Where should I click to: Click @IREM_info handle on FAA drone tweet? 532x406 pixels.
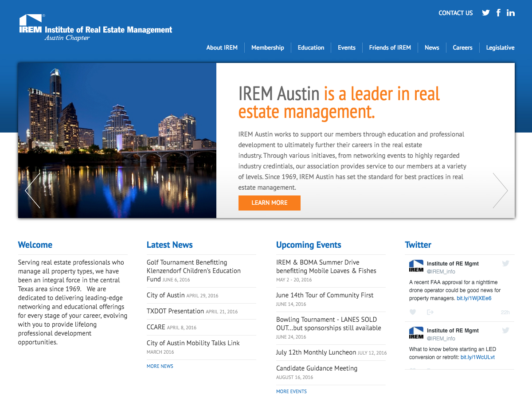coord(441,272)
